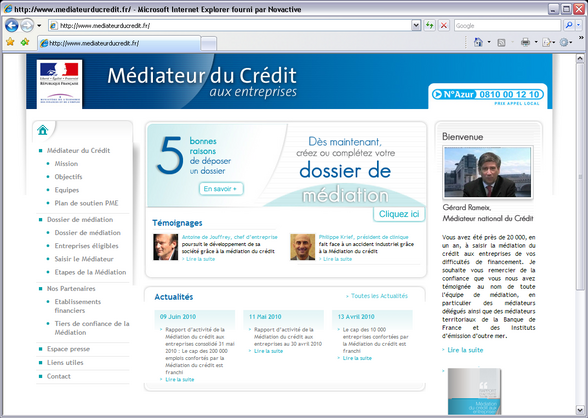Open Favorites Center star icon
This screenshot has height=418, width=588.
10,42
